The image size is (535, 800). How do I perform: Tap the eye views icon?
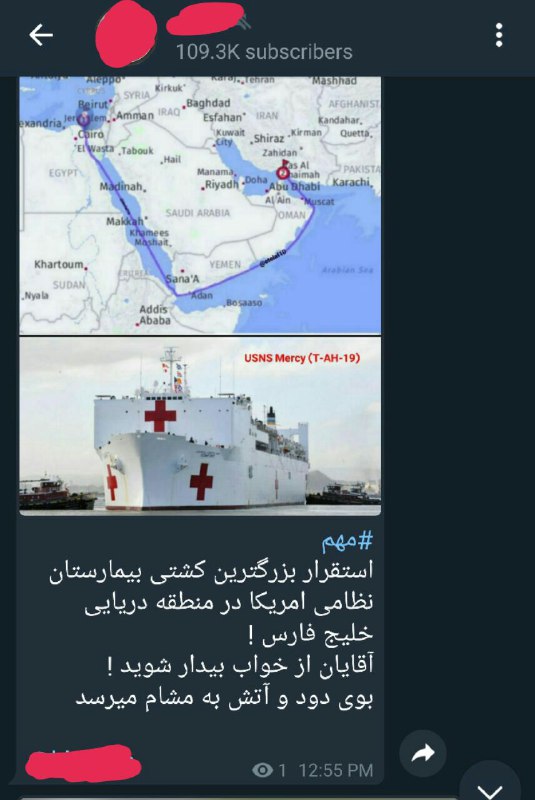[262, 770]
